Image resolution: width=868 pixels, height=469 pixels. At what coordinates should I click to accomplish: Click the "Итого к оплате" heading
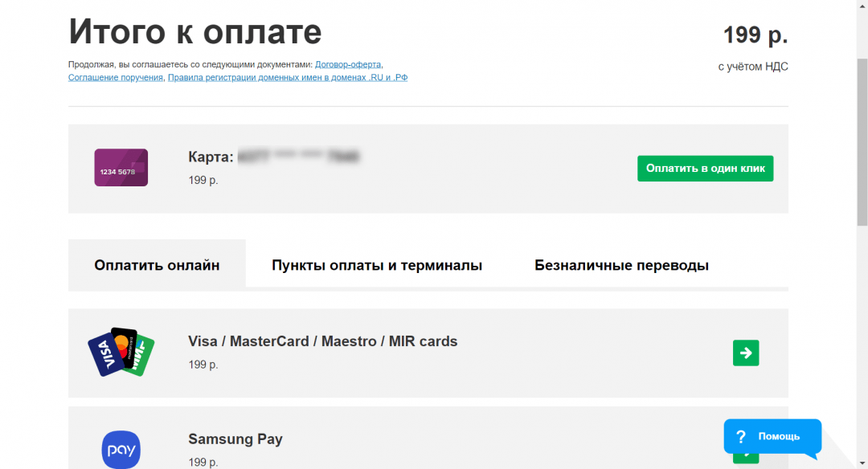[195, 32]
